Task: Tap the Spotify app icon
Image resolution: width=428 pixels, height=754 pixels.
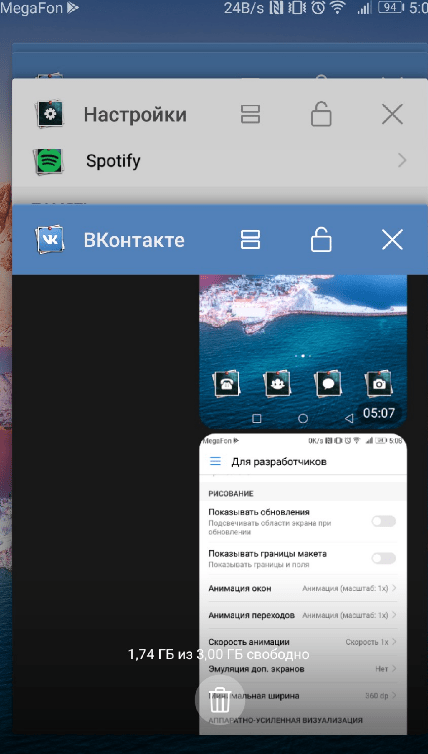Action: (x=50, y=161)
